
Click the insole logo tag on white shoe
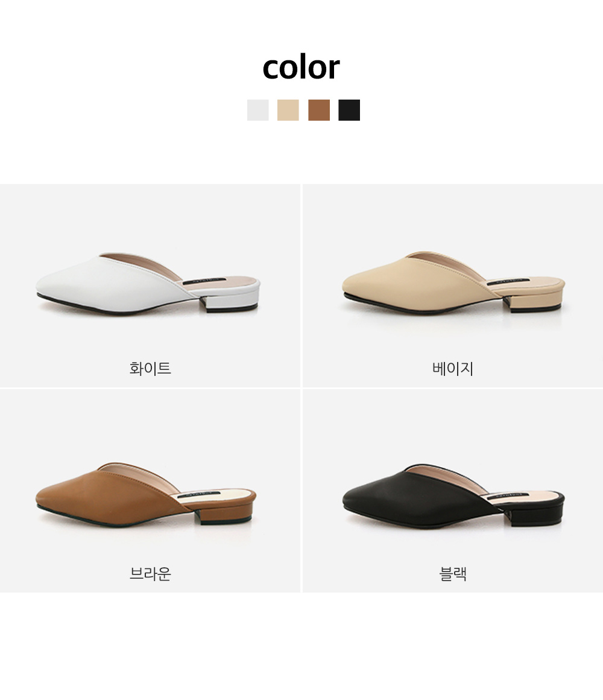[201, 282]
